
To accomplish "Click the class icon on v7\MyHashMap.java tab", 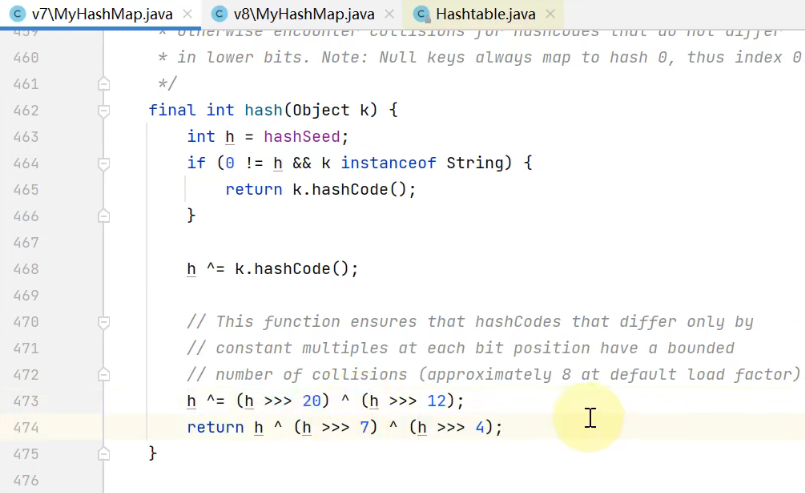I will pos(17,14).
